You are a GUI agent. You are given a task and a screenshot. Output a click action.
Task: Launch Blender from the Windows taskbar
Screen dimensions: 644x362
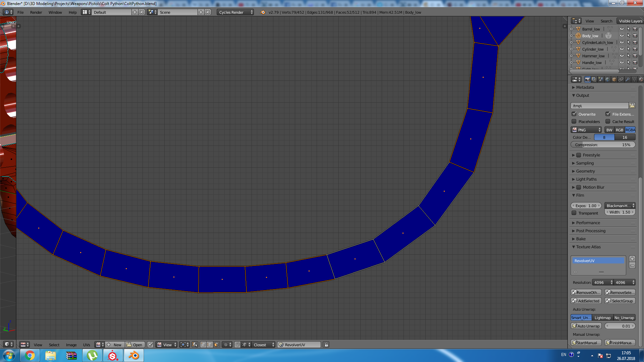(x=133, y=355)
